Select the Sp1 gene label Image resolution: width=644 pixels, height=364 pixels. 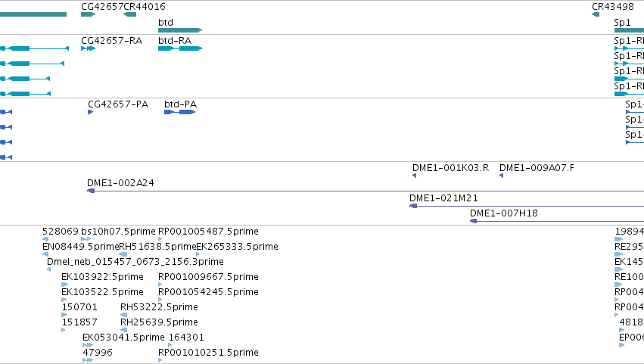click(622, 23)
